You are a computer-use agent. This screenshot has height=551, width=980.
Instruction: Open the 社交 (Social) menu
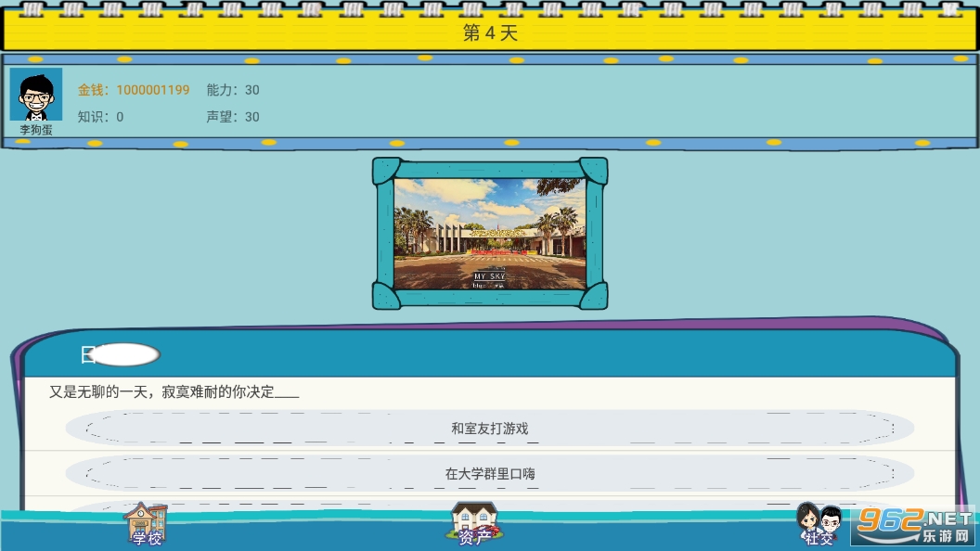click(x=819, y=523)
